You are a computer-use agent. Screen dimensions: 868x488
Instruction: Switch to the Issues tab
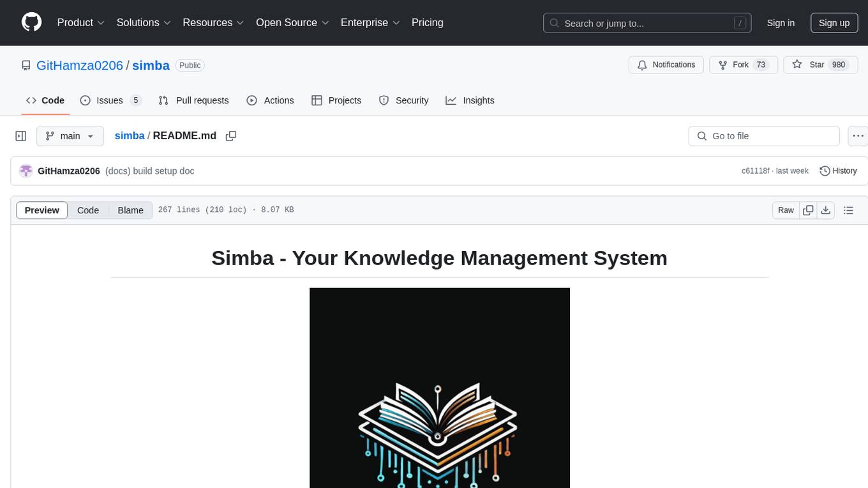click(x=110, y=100)
